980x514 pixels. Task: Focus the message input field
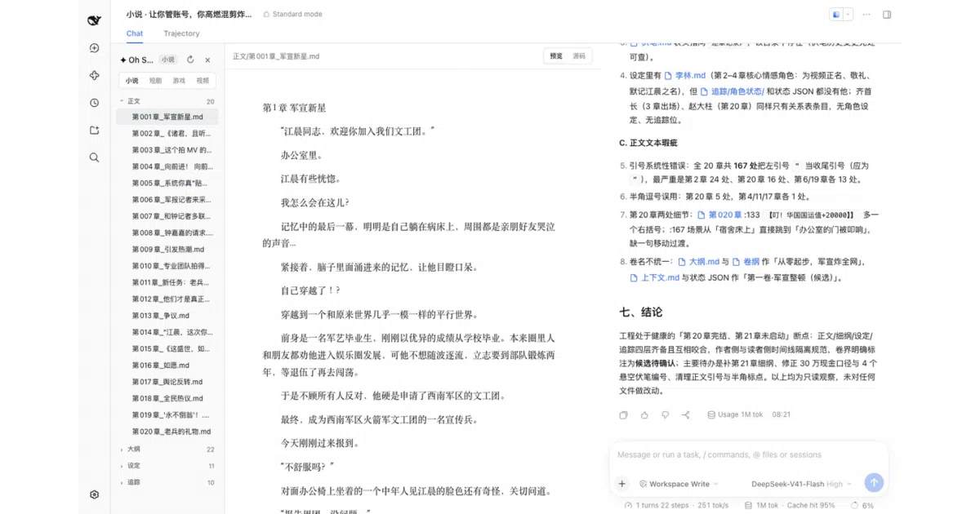click(748, 455)
